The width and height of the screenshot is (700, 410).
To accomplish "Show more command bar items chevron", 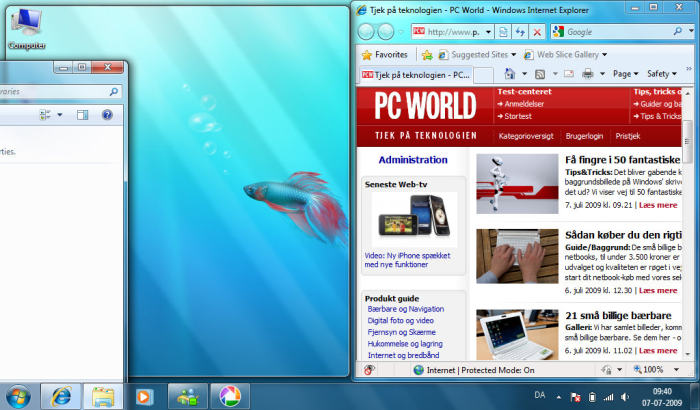I will pos(689,69).
